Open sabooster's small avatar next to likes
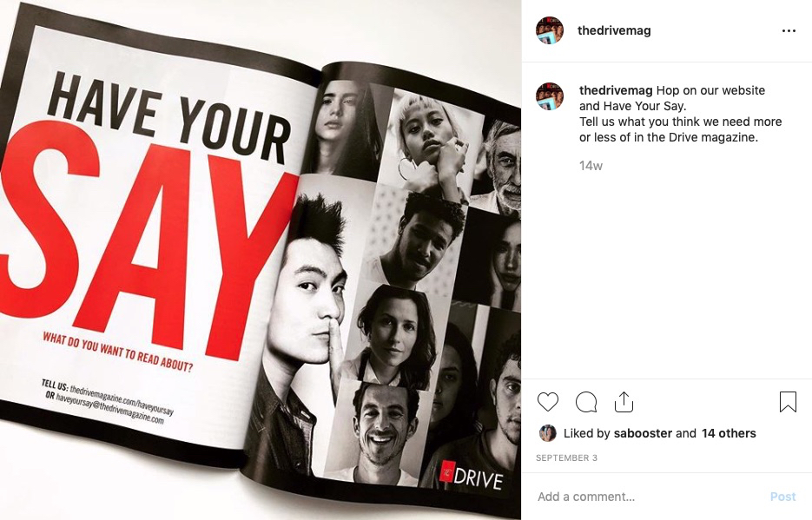Viewport: 812px width, 520px height. coord(547,433)
